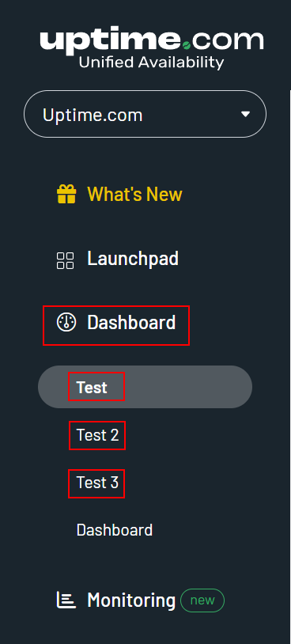Click the uptime.com logo at top
291x644 pixels.
tap(152, 50)
